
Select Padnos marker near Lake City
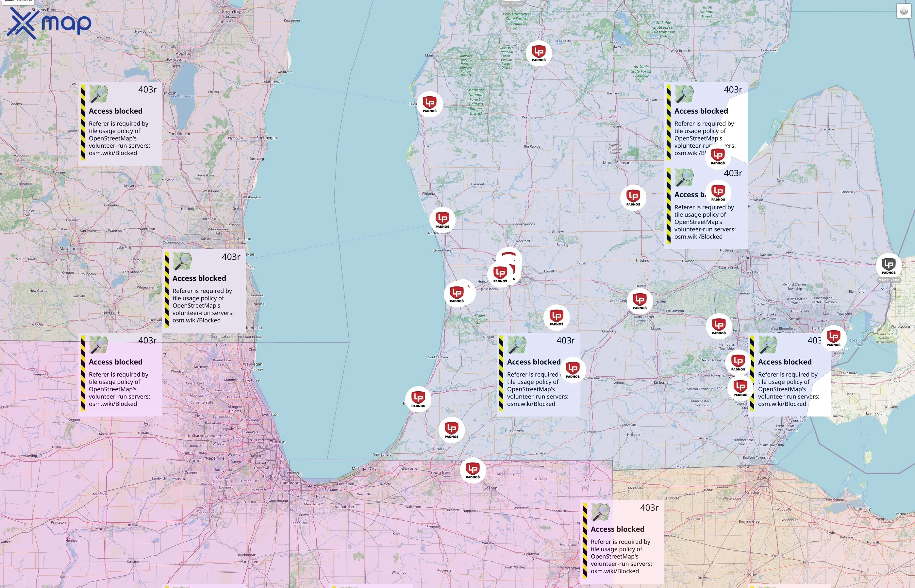click(x=539, y=54)
